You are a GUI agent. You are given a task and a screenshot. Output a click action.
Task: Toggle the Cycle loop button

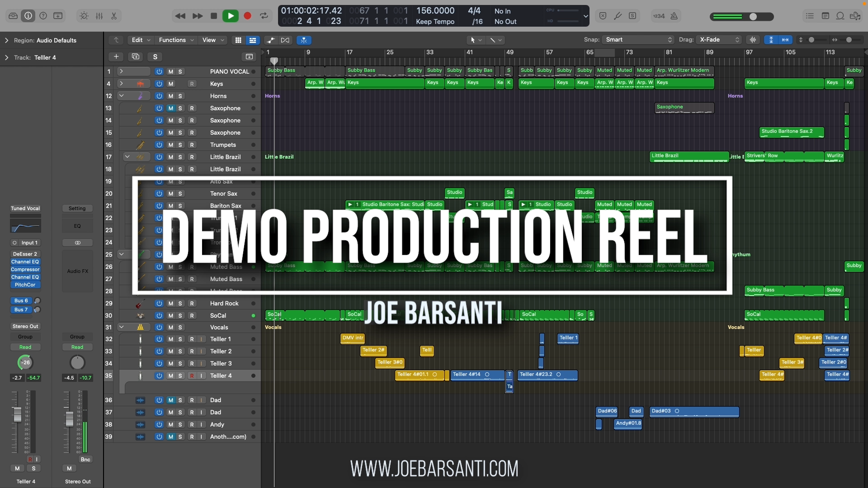tap(264, 16)
